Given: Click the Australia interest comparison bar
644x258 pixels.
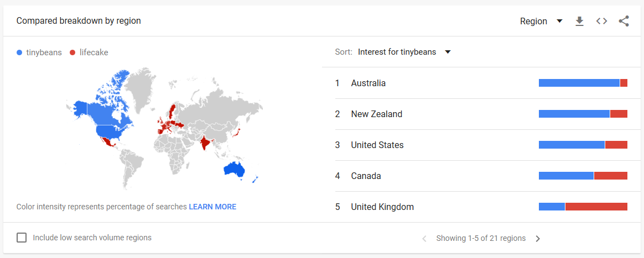Looking at the screenshot, I should coord(583,83).
